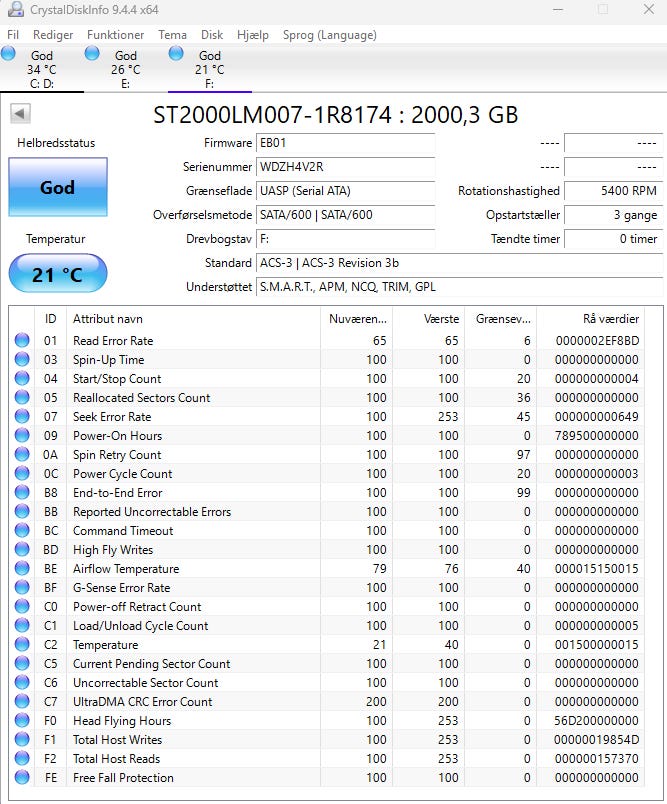
Task: Click status orb for High Fly Writes row
Action: [22, 549]
